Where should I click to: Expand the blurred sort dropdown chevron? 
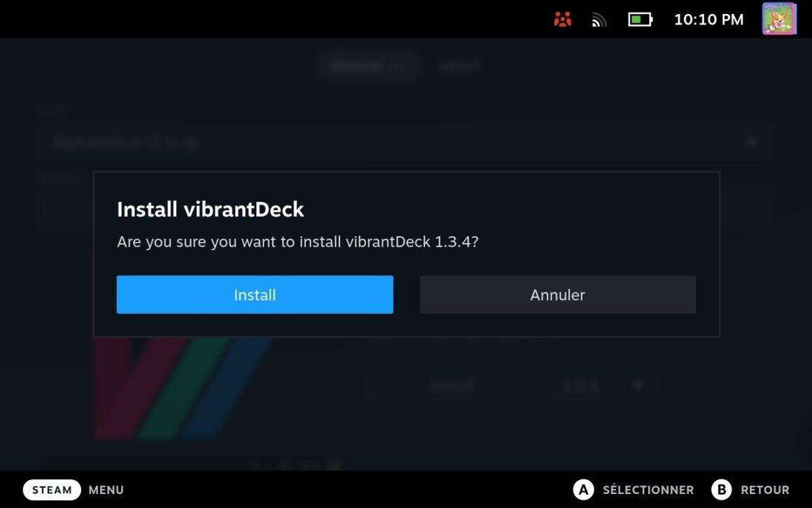tap(751, 141)
